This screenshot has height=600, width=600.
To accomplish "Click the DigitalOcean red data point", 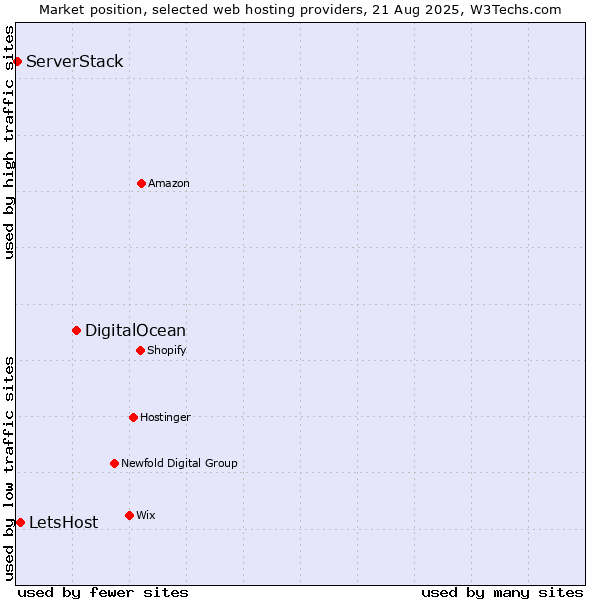I will pyautogui.click(x=77, y=331).
